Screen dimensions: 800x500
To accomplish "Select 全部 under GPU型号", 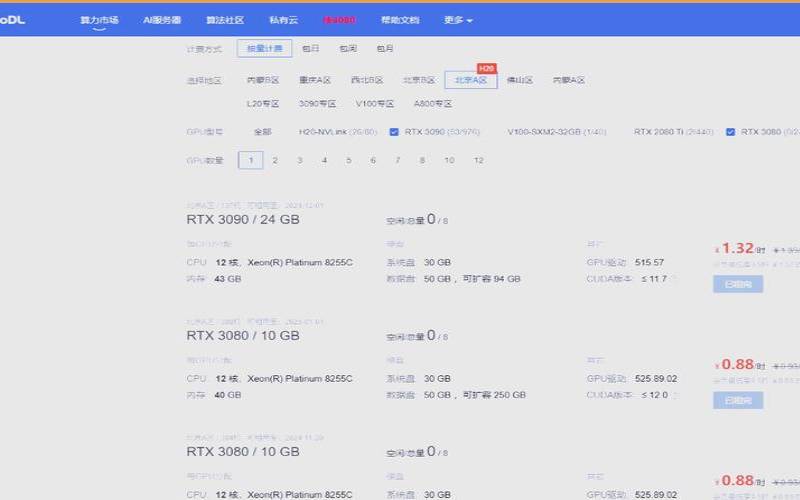I will pos(262,131).
